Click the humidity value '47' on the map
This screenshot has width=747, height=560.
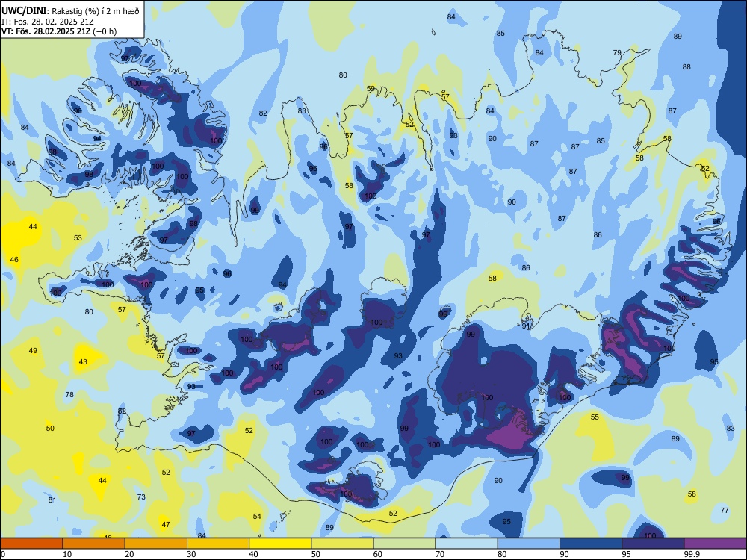click(x=166, y=525)
